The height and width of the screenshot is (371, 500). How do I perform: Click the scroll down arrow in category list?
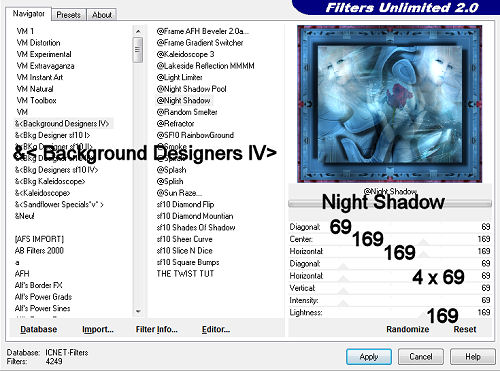point(138,311)
